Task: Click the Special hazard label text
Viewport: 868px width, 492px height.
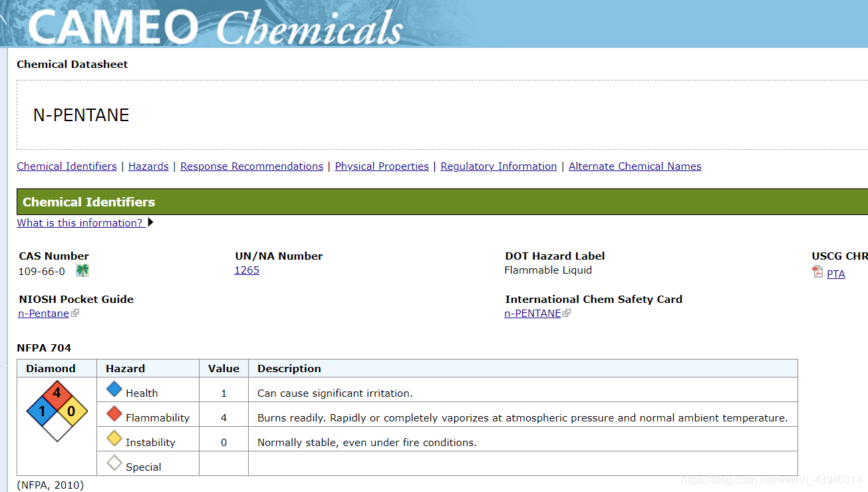Action: click(144, 467)
